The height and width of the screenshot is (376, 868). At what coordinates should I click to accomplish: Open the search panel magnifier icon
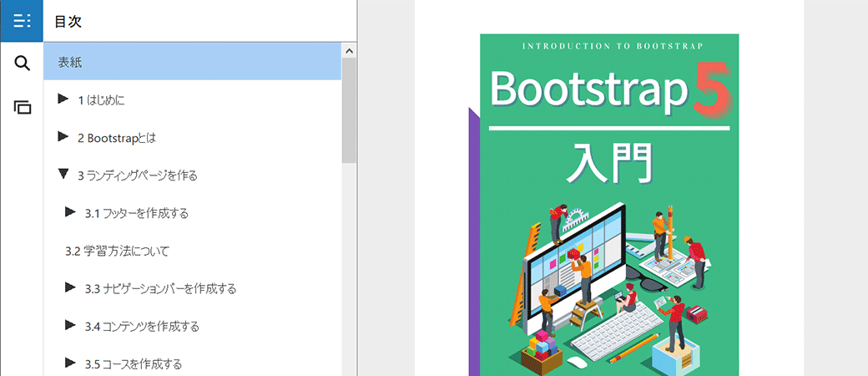pyautogui.click(x=22, y=64)
